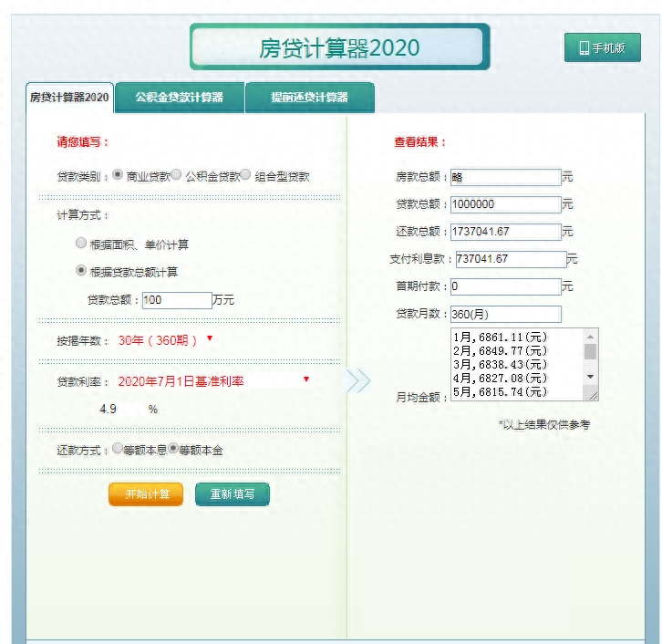Select the 房贷计算器2020 tab
Screen dimensions: 662x644
(69, 98)
